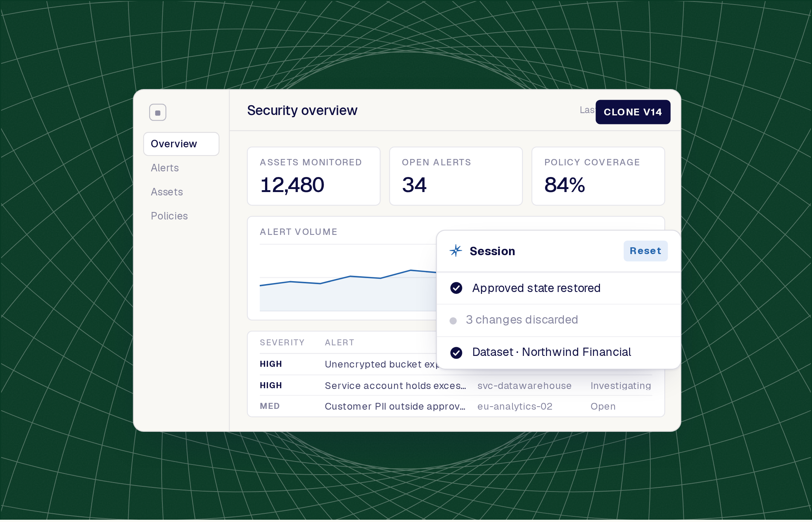Click the 3 changes discarded entry
Viewport: 812px width, 522px height.
coord(559,320)
